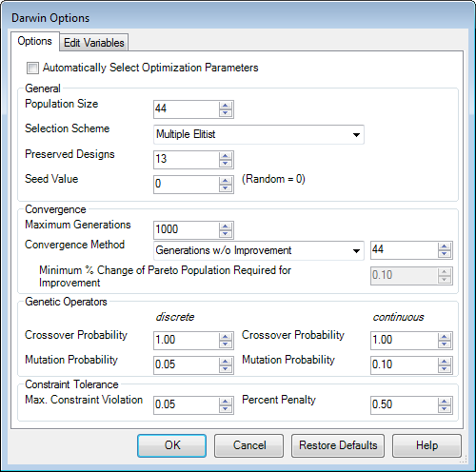Image resolution: width=476 pixels, height=472 pixels.
Task: Decrease Preserved Designs with down arrow
Action: coord(226,164)
